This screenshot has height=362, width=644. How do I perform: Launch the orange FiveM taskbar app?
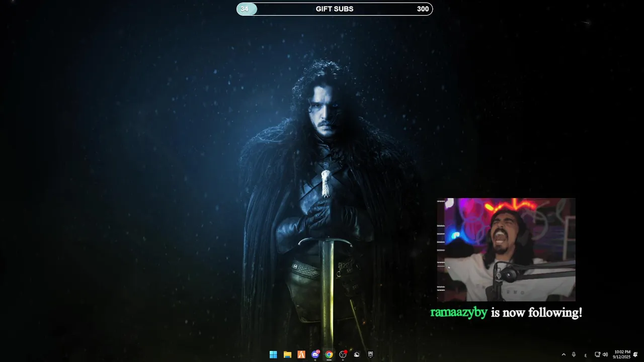(x=301, y=354)
